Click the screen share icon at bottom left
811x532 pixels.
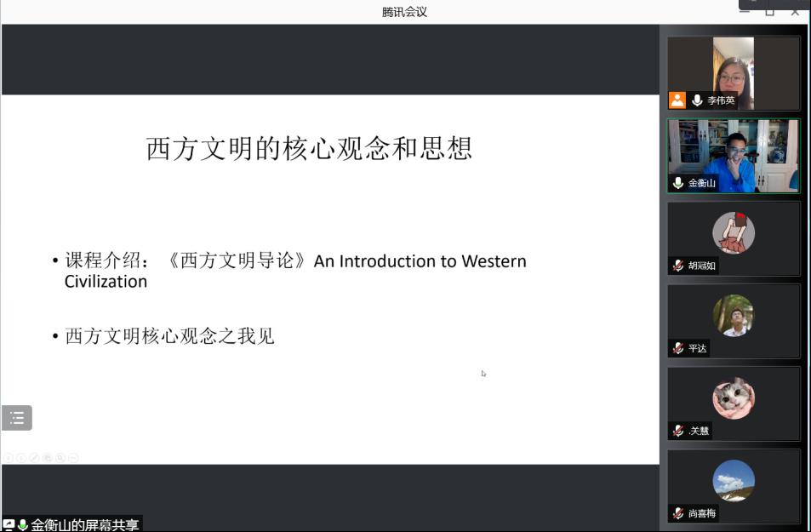coord(9,525)
